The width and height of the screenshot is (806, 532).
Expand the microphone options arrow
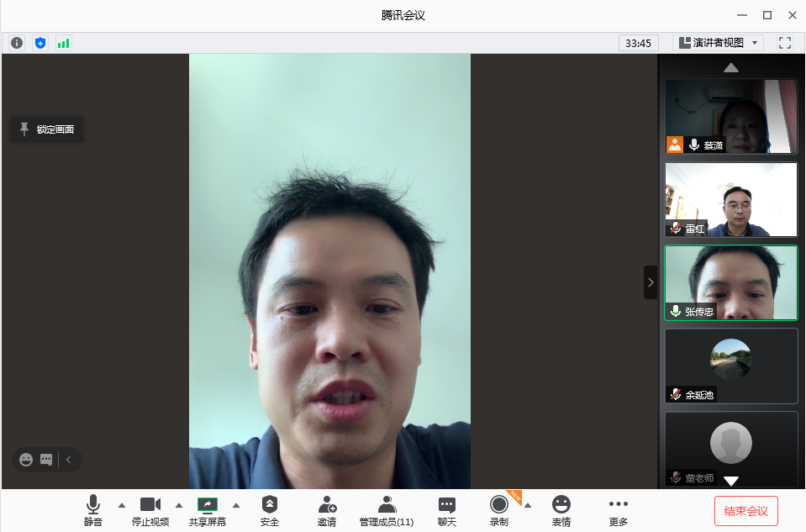pos(120,506)
